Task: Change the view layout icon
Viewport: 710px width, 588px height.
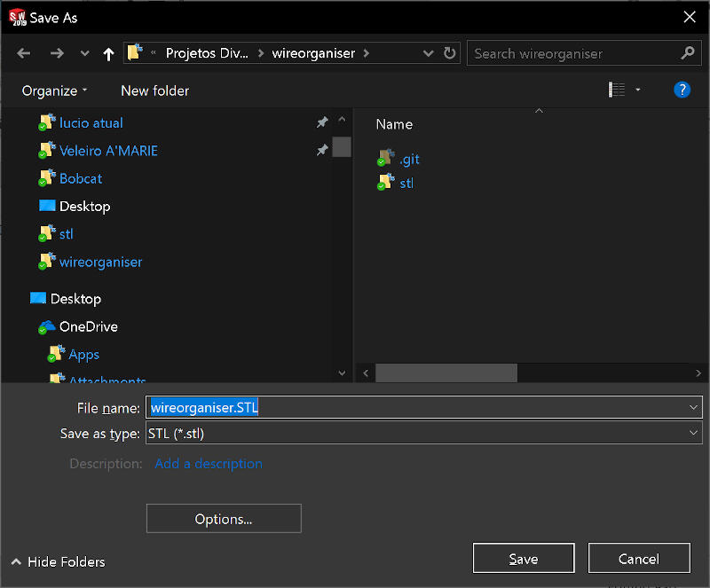Action: tap(616, 90)
